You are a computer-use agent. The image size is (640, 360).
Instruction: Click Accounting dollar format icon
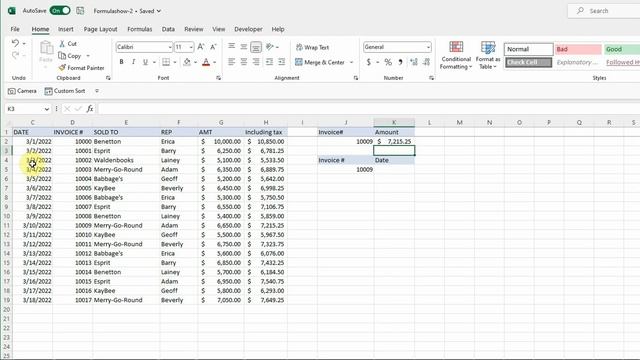click(x=369, y=62)
